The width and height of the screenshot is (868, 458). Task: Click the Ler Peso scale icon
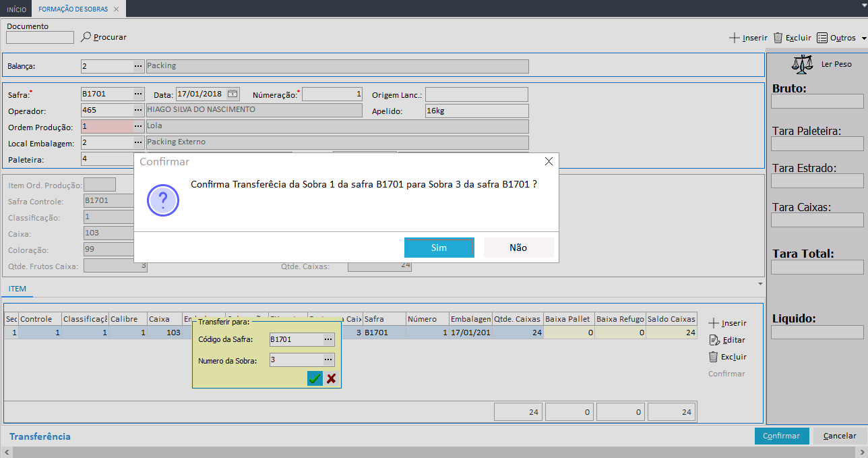pyautogui.click(x=802, y=64)
